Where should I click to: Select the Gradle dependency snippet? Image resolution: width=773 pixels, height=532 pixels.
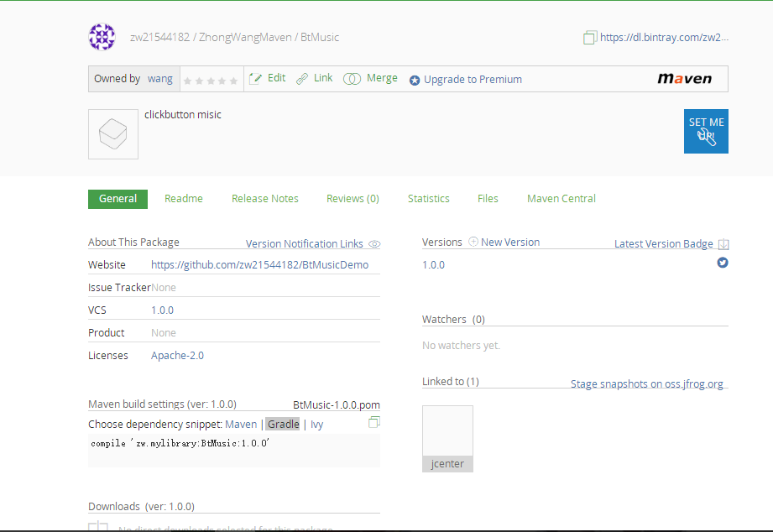tap(283, 424)
